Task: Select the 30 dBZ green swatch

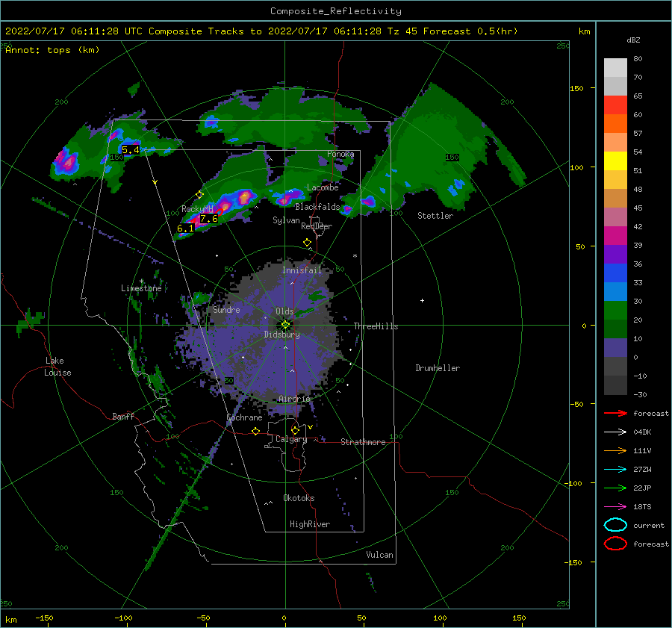Action: pyautogui.click(x=615, y=311)
